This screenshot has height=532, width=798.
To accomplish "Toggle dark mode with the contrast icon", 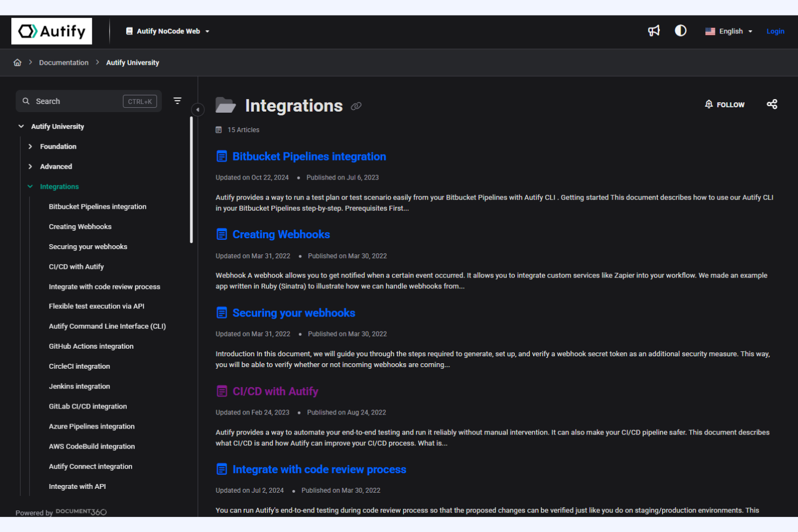I will [680, 31].
